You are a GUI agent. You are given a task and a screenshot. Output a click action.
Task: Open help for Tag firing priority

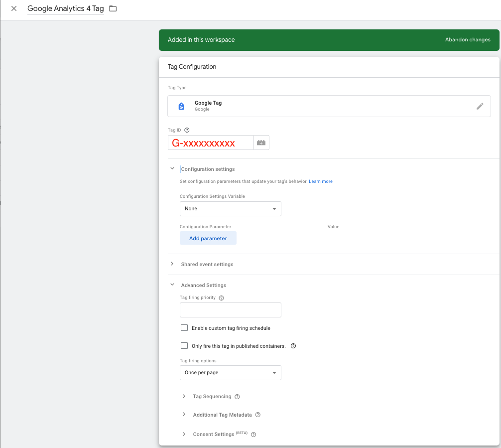click(x=221, y=298)
